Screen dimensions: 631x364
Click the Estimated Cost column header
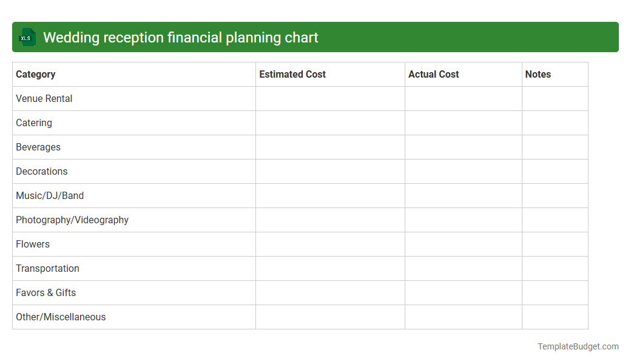pyautogui.click(x=292, y=74)
